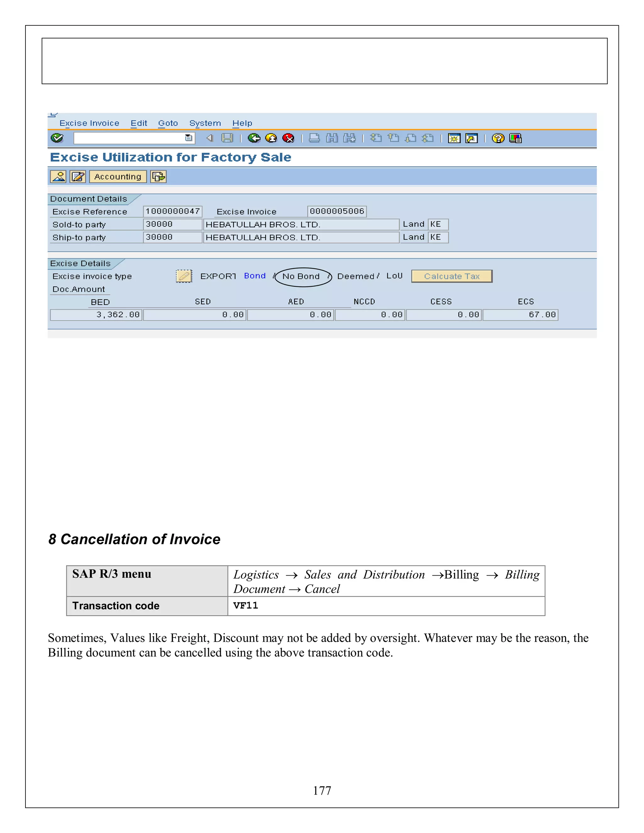Open command field history dropdown
The image size is (644, 833).
point(188,138)
